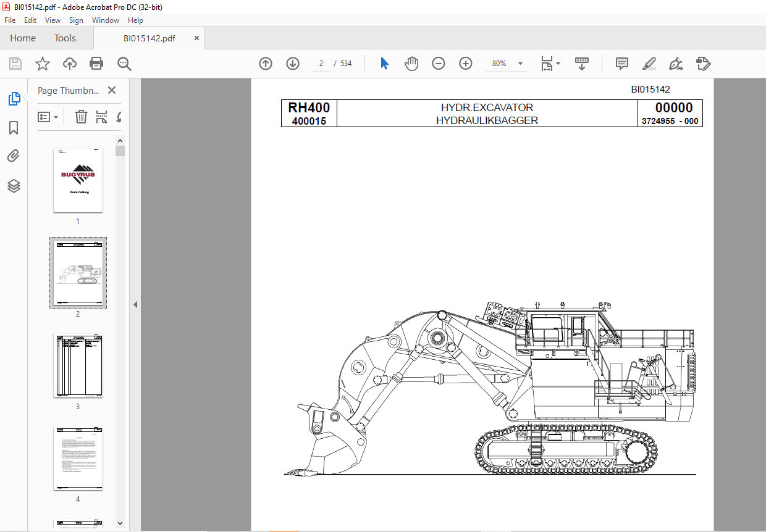Open thumbnail Options menu dropdown
Image resolution: width=766 pixels, height=532 pixels.
click(48, 117)
